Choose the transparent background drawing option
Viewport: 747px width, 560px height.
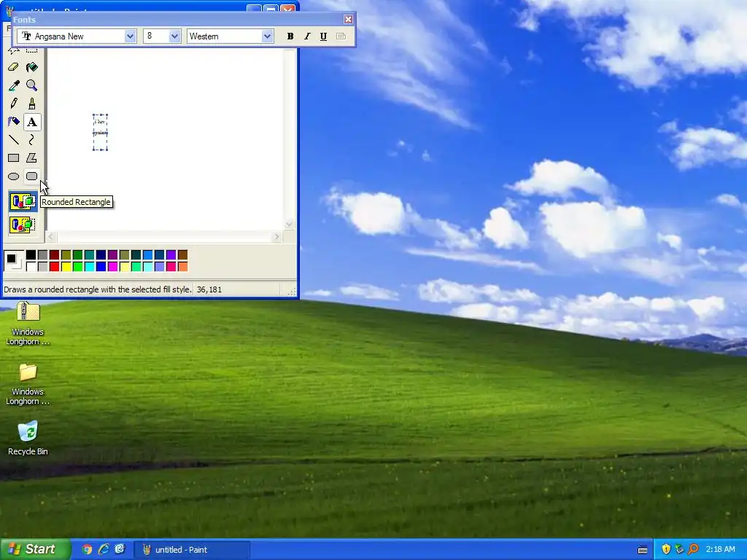pos(23,225)
